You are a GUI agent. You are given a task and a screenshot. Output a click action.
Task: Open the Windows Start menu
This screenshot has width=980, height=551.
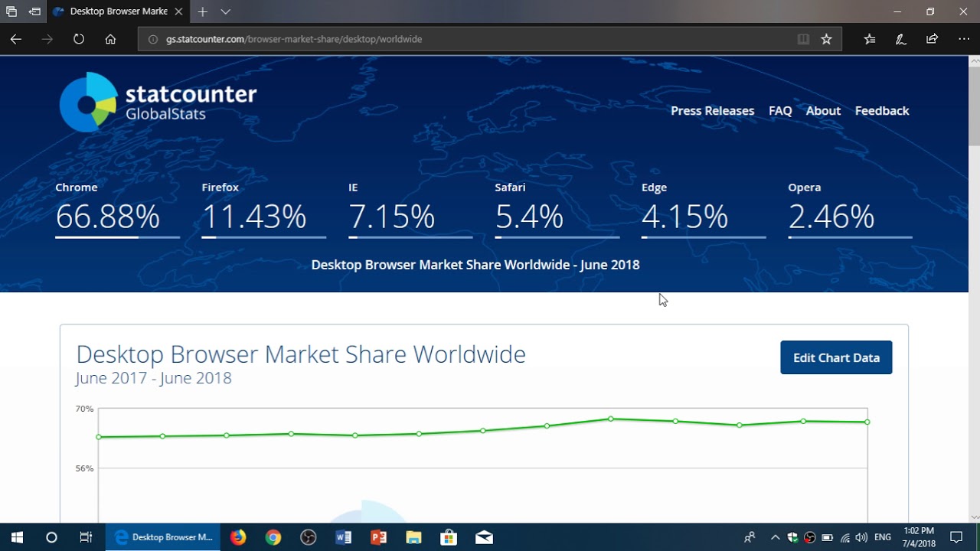coord(17,537)
